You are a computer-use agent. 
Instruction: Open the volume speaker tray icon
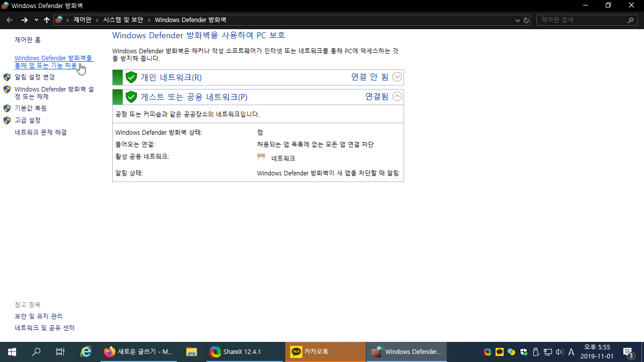[x=559, y=352]
